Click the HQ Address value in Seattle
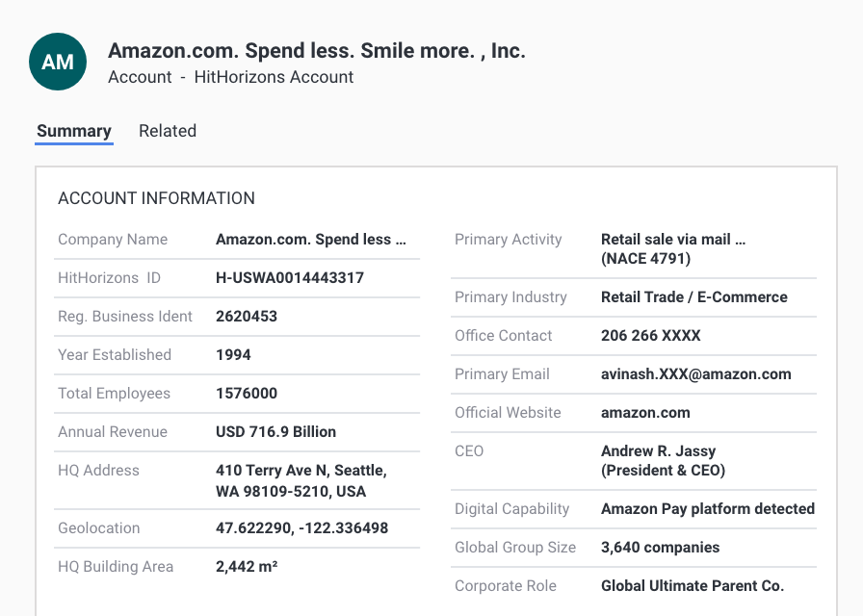The image size is (863, 616). tap(301, 480)
